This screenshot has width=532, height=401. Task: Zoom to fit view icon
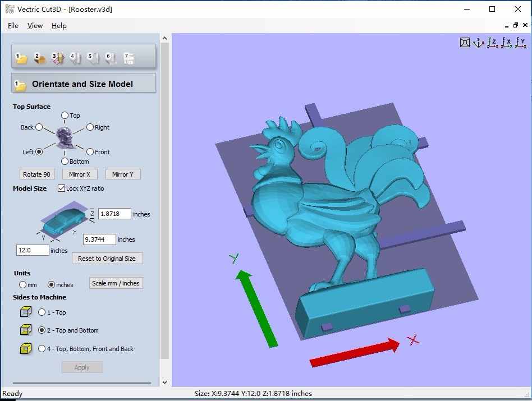click(465, 43)
